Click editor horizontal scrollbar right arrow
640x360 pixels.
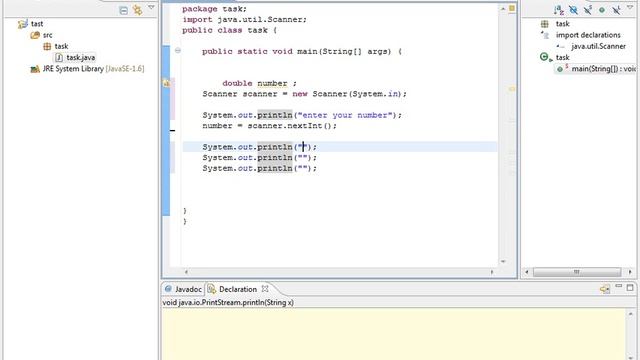tap(492, 272)
